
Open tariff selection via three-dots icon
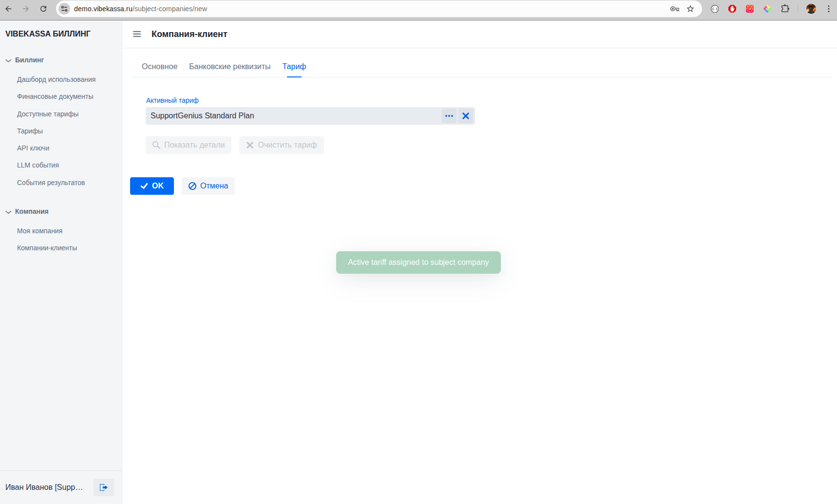point(449,116)
